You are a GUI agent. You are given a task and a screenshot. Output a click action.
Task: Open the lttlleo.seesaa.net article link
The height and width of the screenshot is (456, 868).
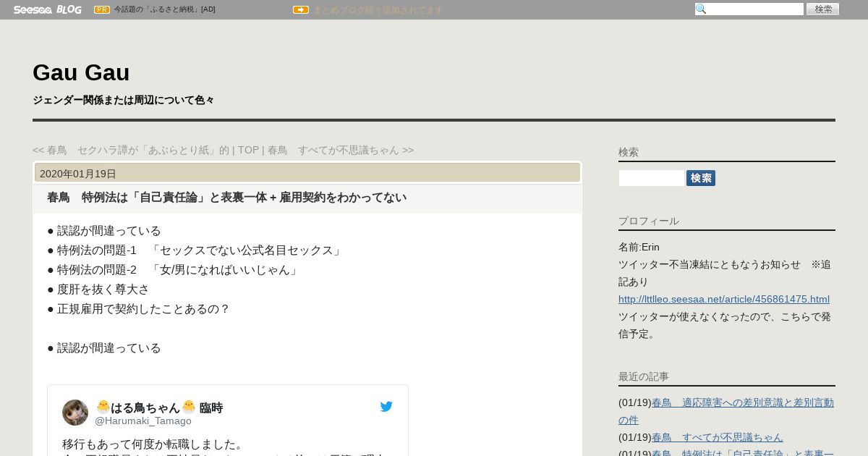tap(724, 299)
